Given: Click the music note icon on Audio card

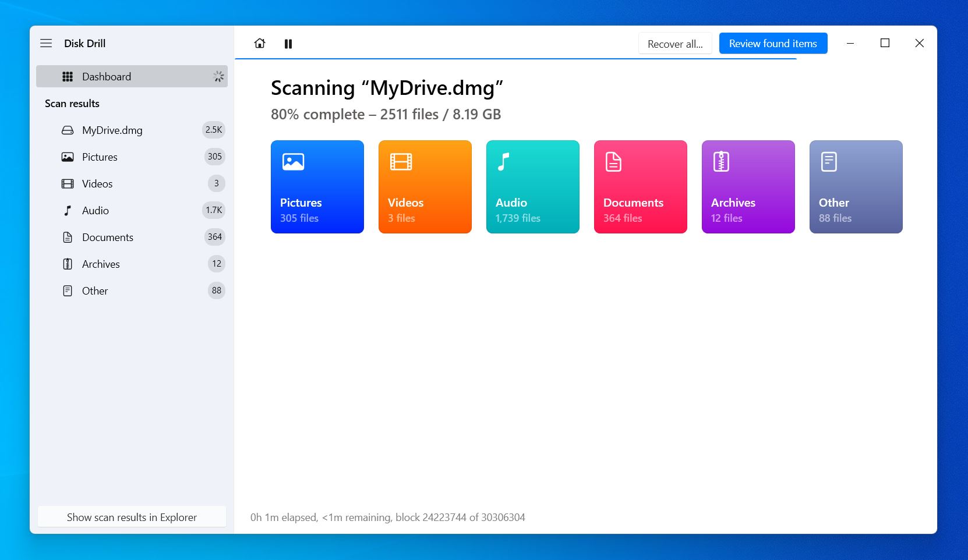Looking at the screenshot, I should 504,161.
